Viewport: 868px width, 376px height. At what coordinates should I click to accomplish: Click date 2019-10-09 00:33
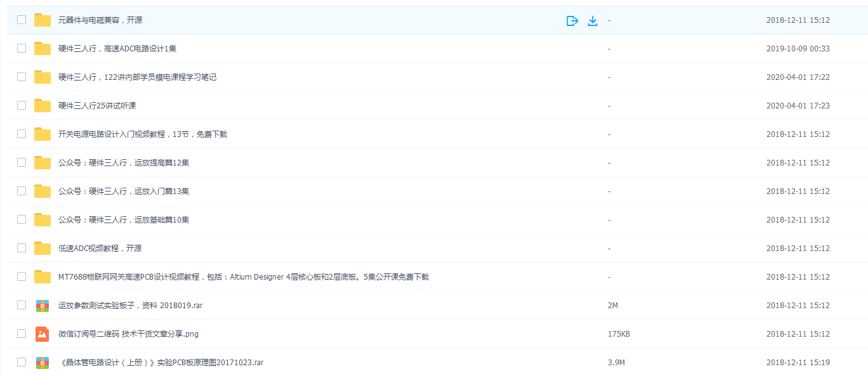(798, 49)
